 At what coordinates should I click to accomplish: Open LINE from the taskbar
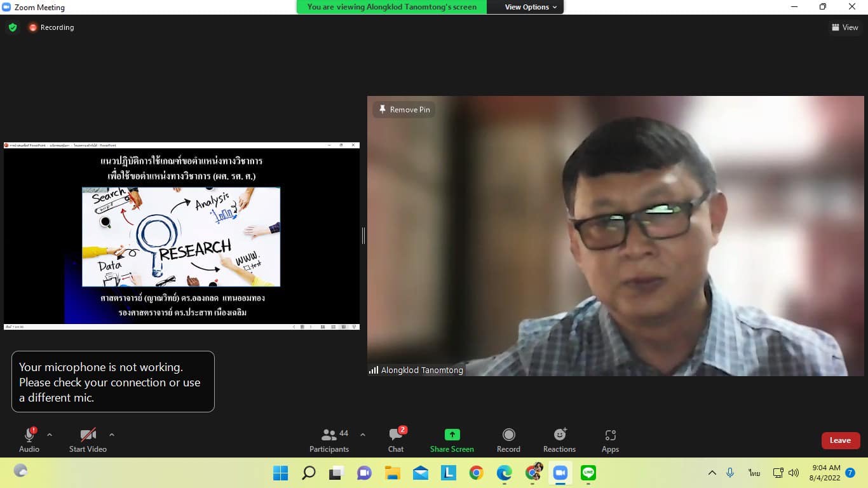(588, 473)
